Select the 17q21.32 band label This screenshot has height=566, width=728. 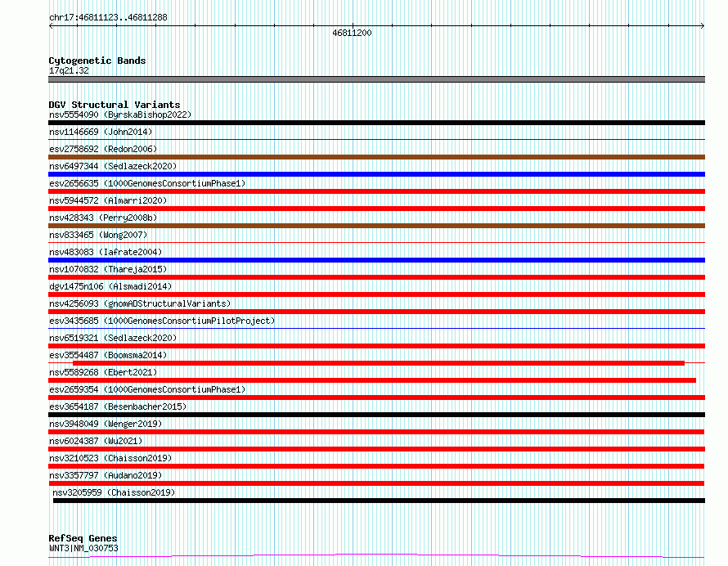pos(69,70)
